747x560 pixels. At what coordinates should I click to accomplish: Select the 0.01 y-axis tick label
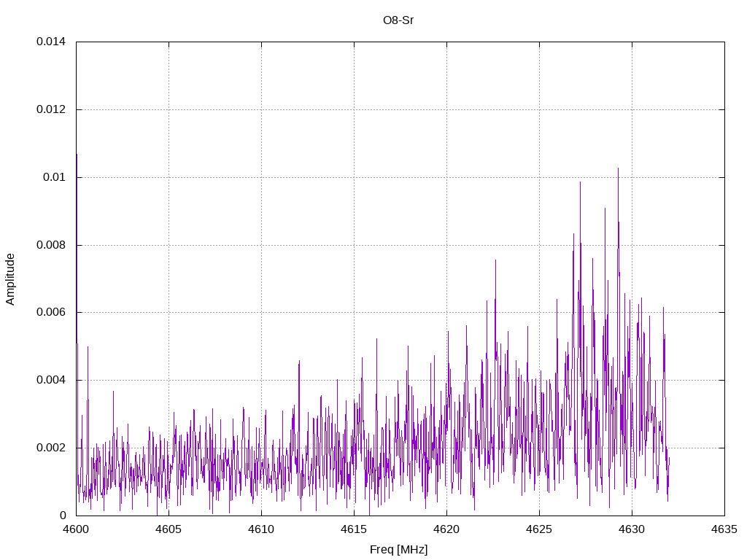[54, 177]
